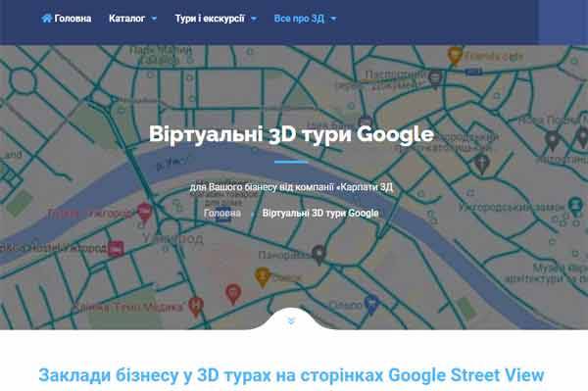Expand the Каталог dropdown arrow
Image resolution: width=588 pixels, height=391 pixels.
[x=154, y=19]
